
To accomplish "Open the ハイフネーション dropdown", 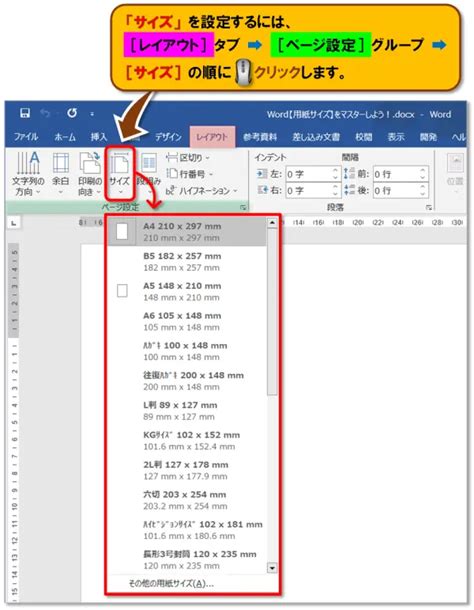I will click(201, 191).
